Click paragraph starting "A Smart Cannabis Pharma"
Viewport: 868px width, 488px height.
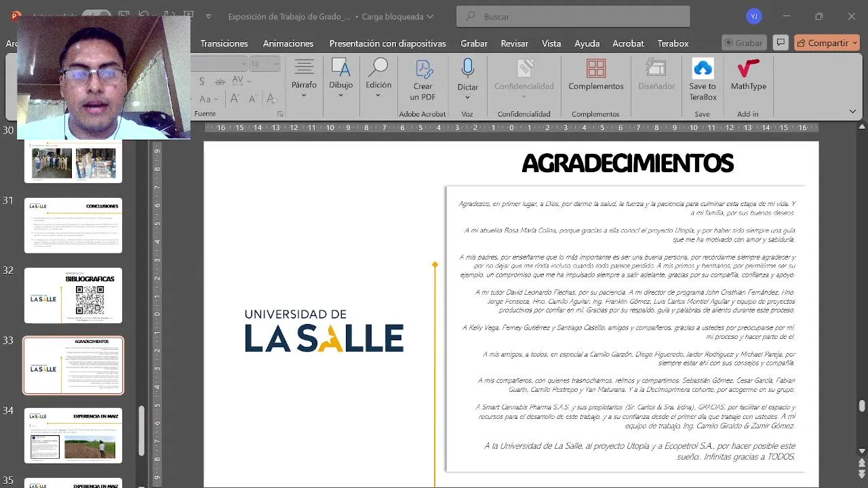635,416
